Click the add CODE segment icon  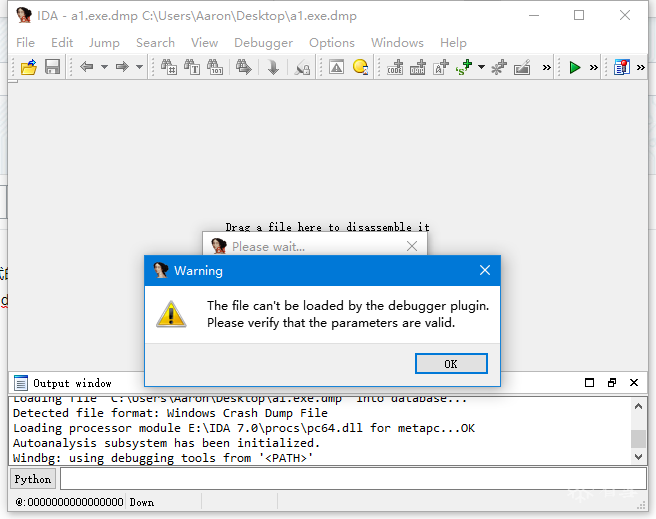point(395,67)
